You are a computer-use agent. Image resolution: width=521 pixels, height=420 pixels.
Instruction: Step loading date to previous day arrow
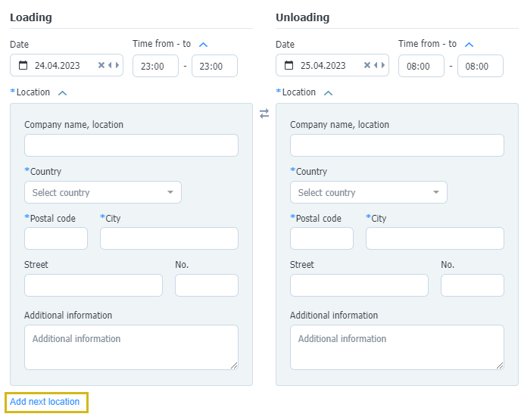(110, 65)
